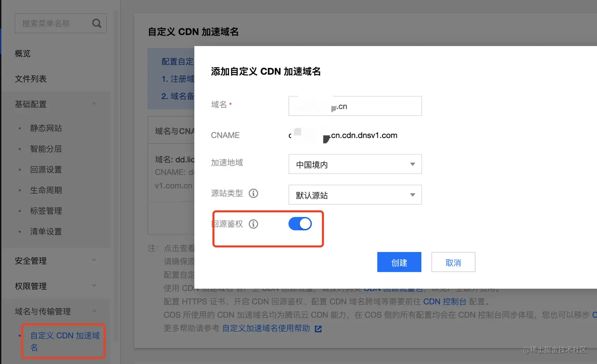Click the 创建 button
This screenshot has width=597, height=364.
pos(399,262)
